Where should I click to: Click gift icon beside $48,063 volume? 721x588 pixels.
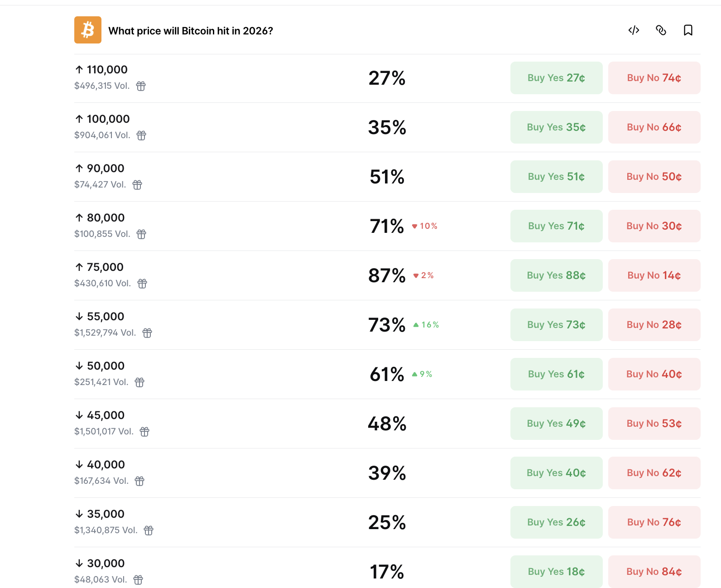click(138, 580)
